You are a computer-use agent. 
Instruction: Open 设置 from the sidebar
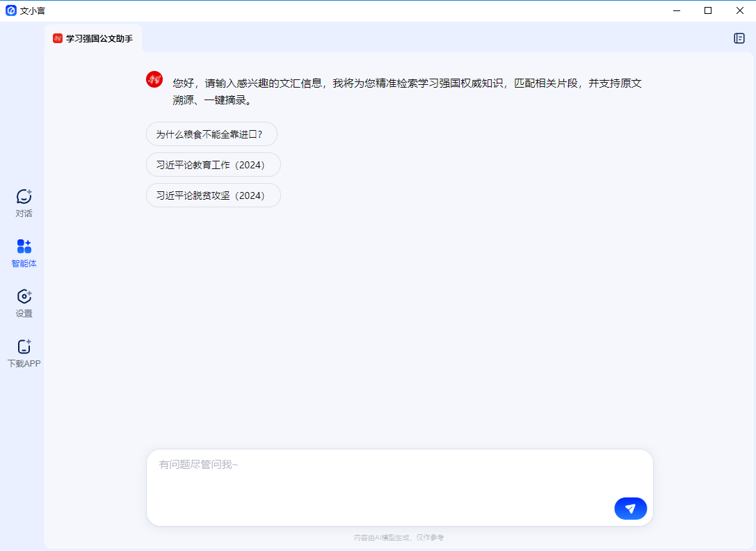[24, 303]
